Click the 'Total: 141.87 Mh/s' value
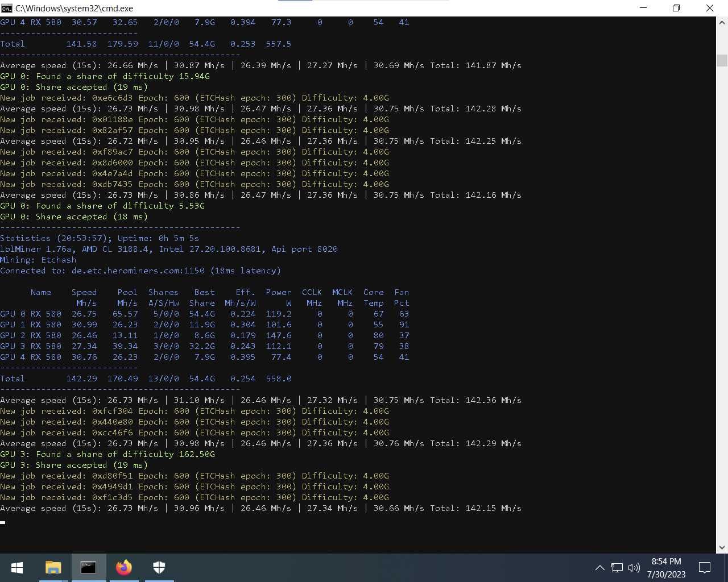The height and width of the screenshot is (582, 728). 475,65
